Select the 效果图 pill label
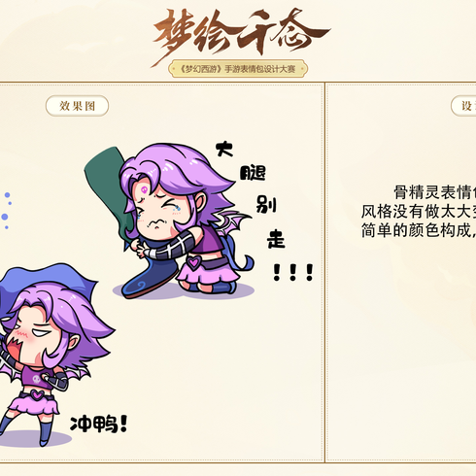This screenshot has height=476, width=476. pyautogui.click(x=77, y=106)
